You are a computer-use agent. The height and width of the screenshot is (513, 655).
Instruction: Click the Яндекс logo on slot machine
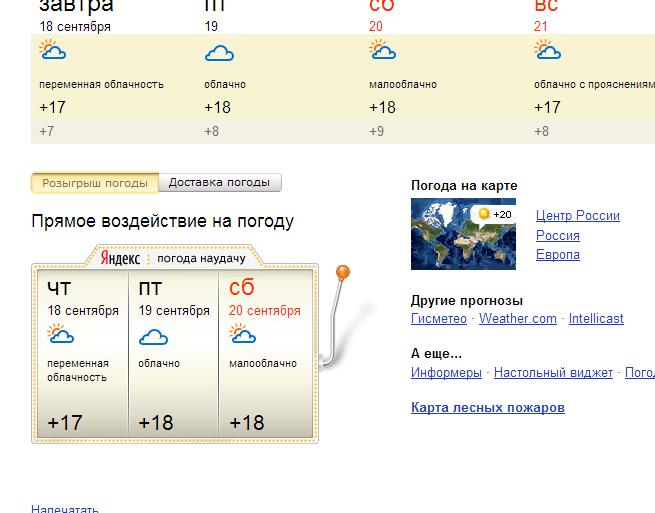(x=120, y=258)
